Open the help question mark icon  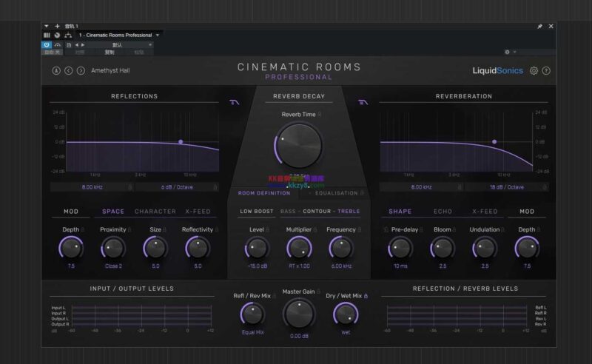tap(546, 70)
